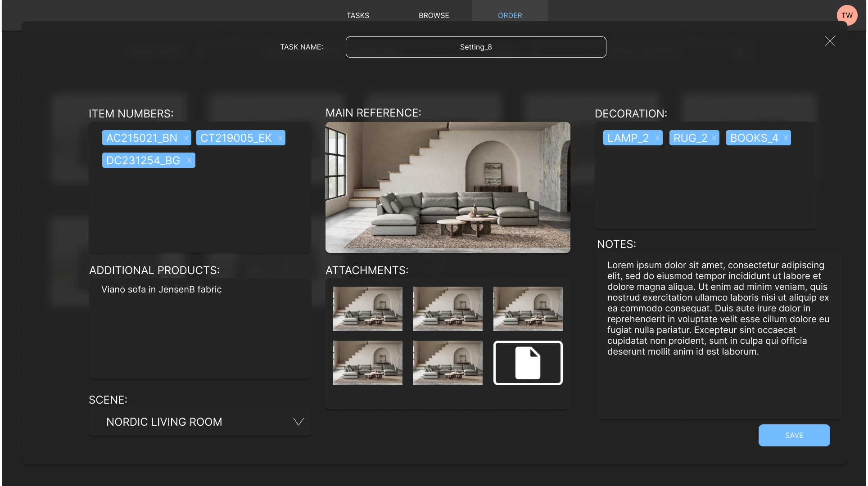Select the LAMP_2 decoration tag label
Image resolution: width=868 pixels, height=486 pixels.
point(628,138)
